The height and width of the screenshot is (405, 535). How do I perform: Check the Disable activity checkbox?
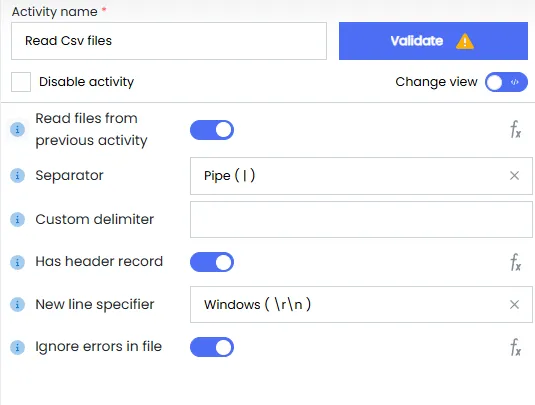tap(21, 82)
